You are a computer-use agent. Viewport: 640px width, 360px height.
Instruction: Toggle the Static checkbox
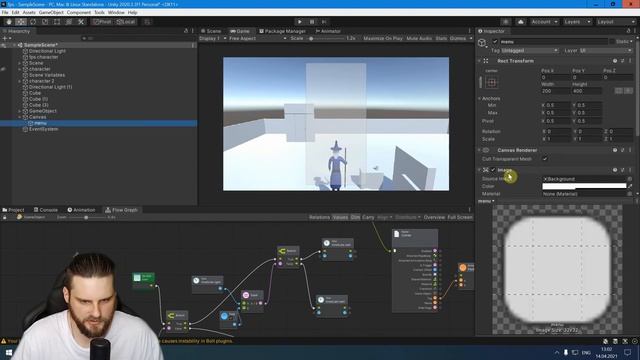coord(612,42)
